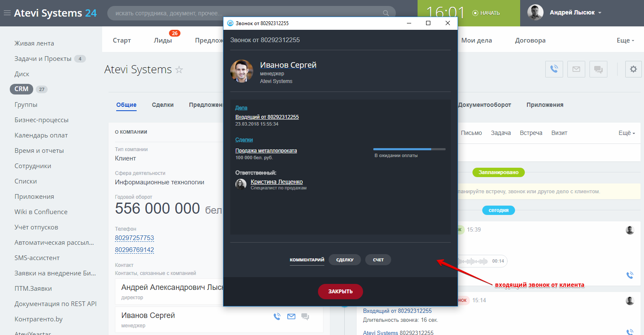Open the Продажа металлопроката deal link
Viewport: 644px width, 335px height.
(x=266, y=151)
